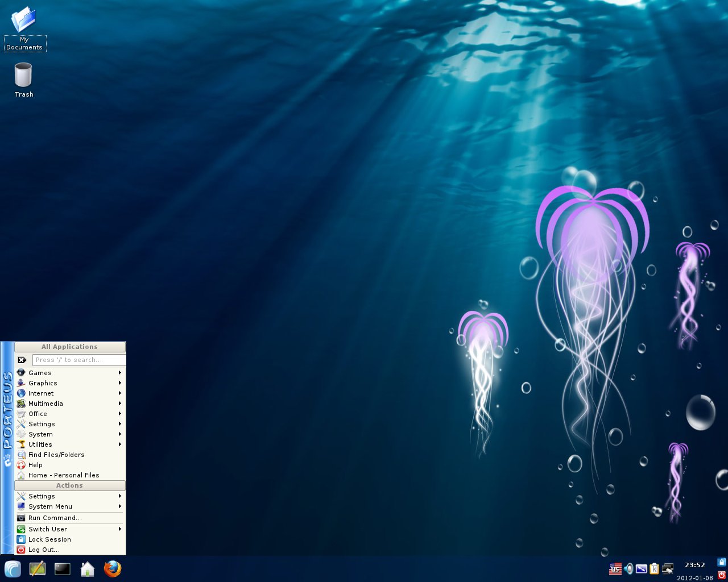The width and height of the screenshot is (728, 582).
Task: Click the network connection tray icon
Action: 668,569
